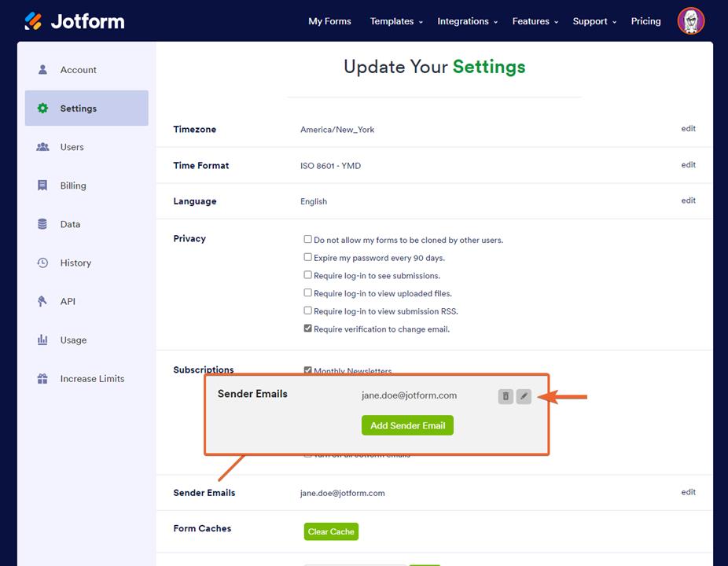
Task: Edit the Sender Emails row setting
Action: coord(688,492)
